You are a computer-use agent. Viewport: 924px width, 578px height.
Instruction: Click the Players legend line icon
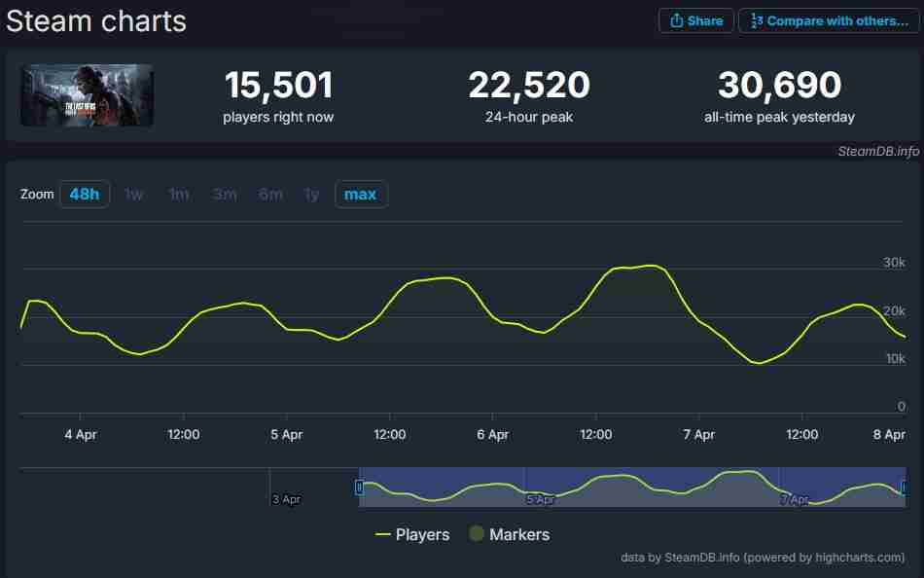click(381, 535)
